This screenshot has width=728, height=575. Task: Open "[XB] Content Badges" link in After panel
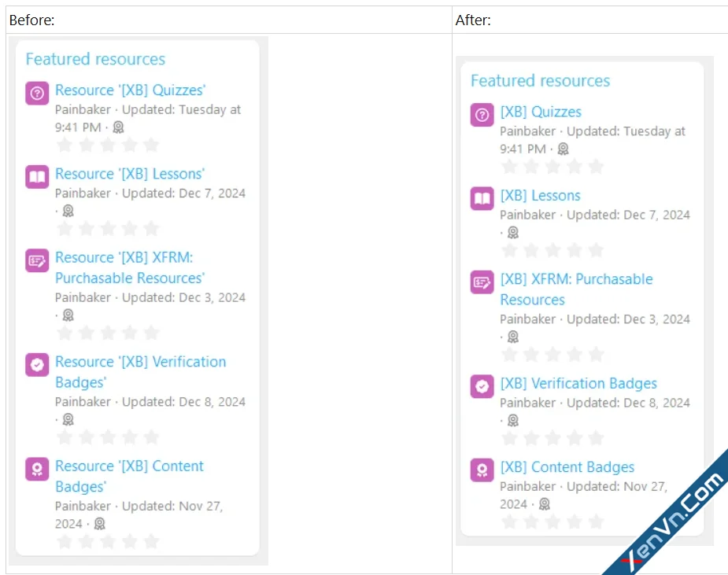(x=567, y=467)
